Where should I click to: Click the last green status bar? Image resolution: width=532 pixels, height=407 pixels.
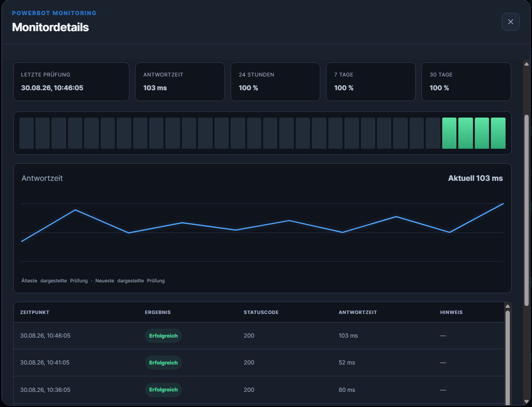pyautogui.click(x=498, y=133)
